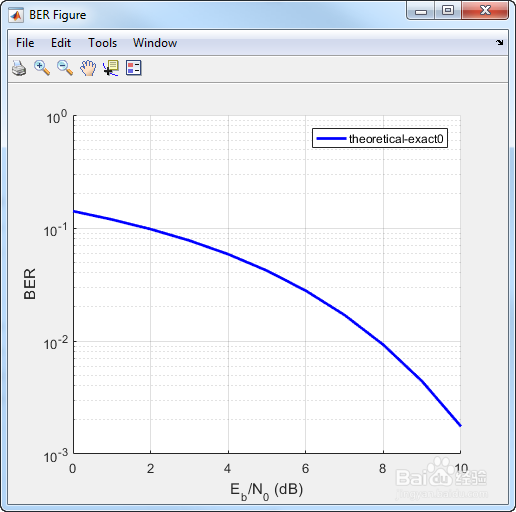Select the Zoom In tool
This screenshot has width=516, height=512.
pyautogui.click(x=42, y=68)
